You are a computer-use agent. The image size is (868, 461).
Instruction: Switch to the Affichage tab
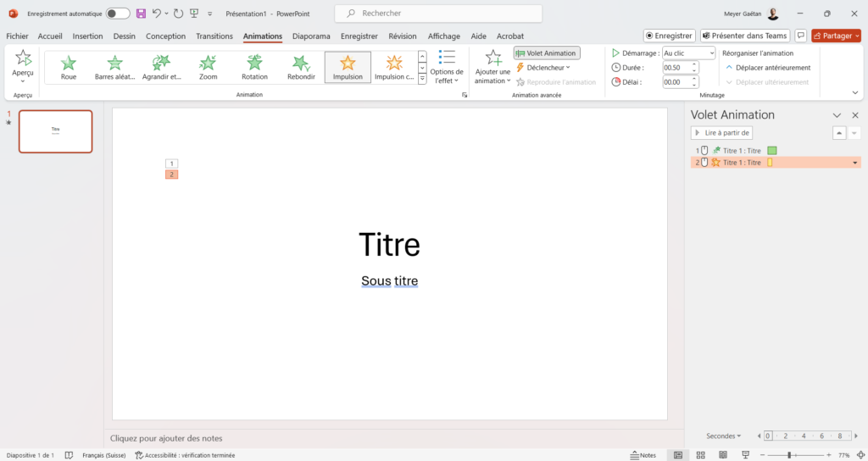tap(444, 36)
